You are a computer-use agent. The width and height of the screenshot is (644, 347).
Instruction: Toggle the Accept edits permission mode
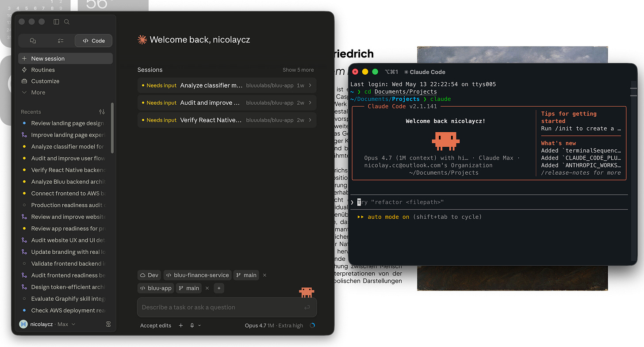click(156, 325)
